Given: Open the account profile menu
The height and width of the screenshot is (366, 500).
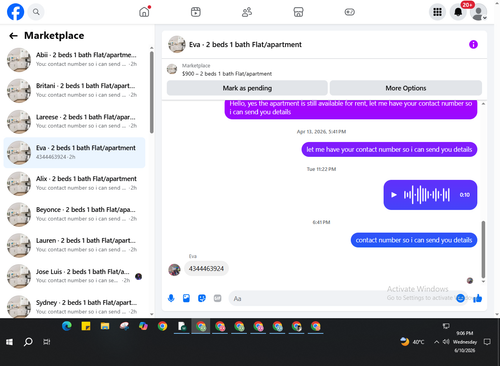Looking at the screenshot, I should [479, 12].
